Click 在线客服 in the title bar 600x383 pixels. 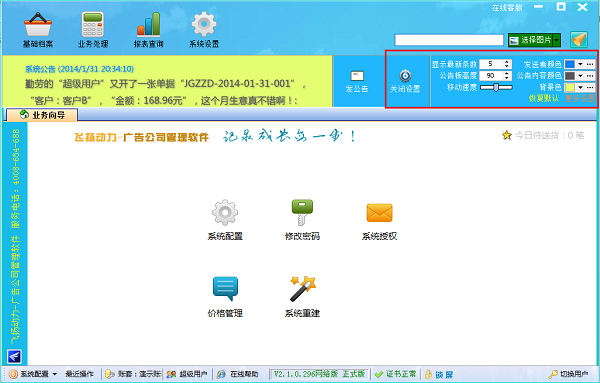tap(507, 8)
